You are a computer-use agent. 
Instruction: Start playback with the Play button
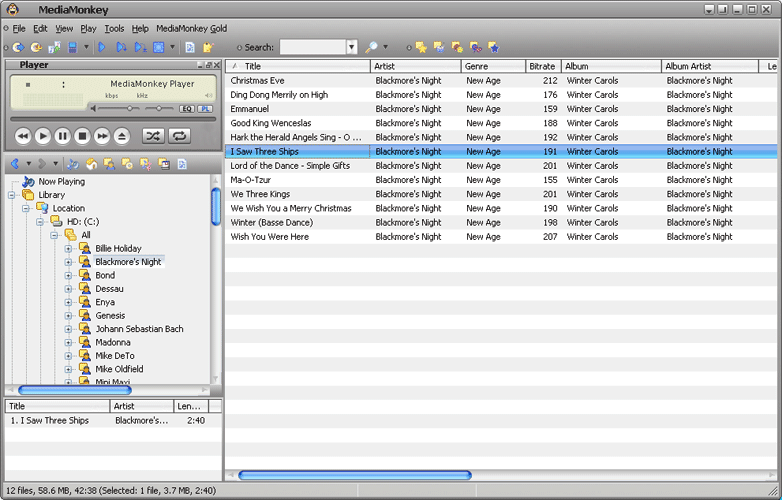[43, 136]
